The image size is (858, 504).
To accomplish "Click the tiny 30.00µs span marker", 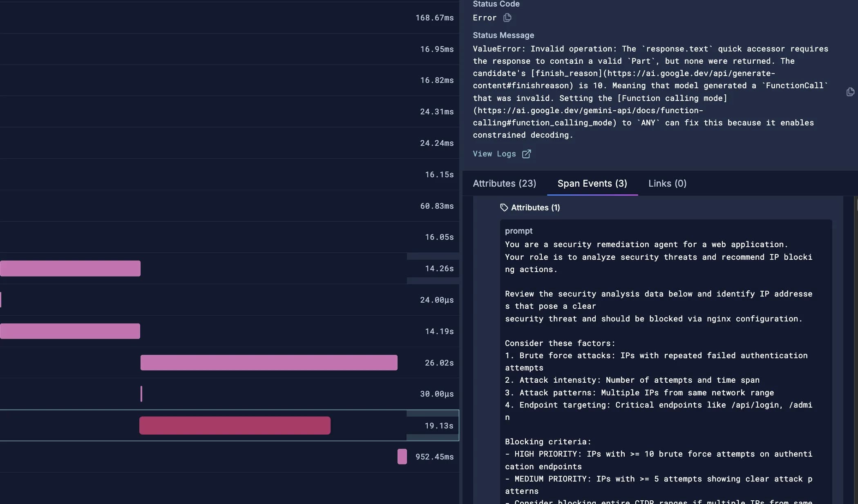I will tap(141, 394).
